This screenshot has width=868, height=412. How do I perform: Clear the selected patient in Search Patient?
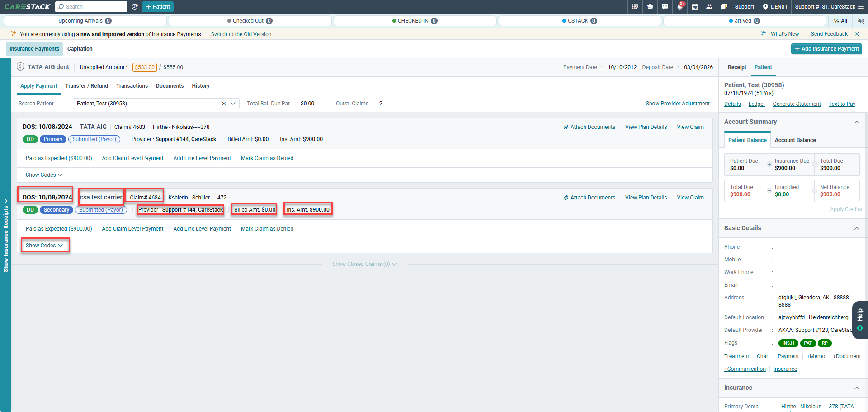tap(224, 104)
